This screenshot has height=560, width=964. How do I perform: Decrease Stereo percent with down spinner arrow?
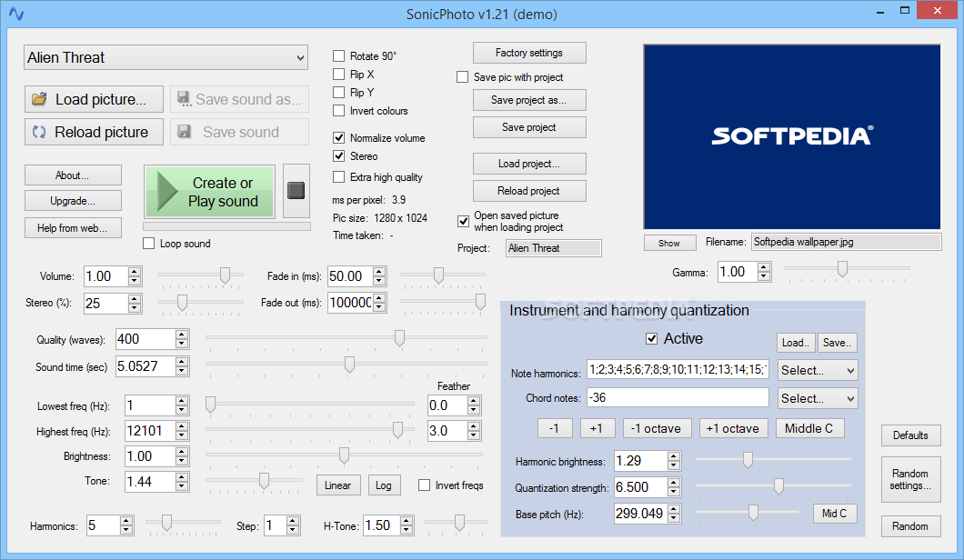point(136,308)
